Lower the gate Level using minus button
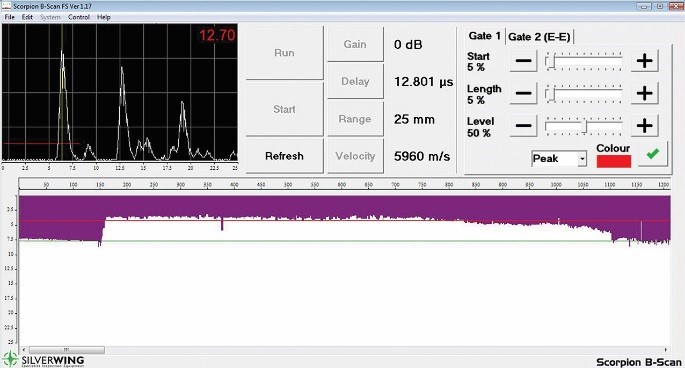This screenshot has height=368, width=685. 523,126
